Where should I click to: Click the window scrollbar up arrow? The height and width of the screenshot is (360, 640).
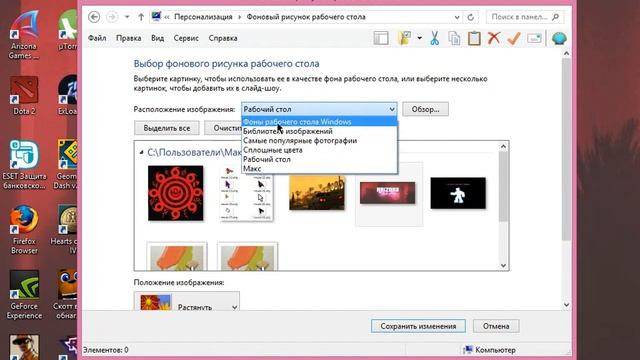(566, 53)
